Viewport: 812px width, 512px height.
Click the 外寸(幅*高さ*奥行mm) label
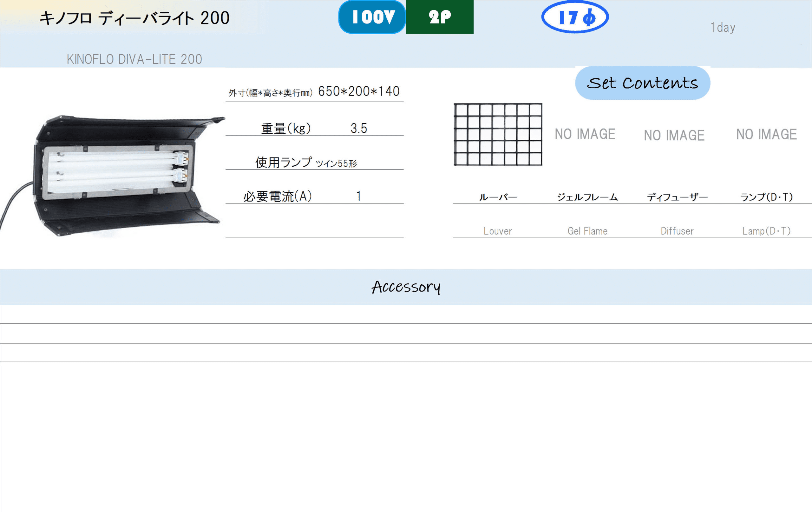tap(271, 93)
